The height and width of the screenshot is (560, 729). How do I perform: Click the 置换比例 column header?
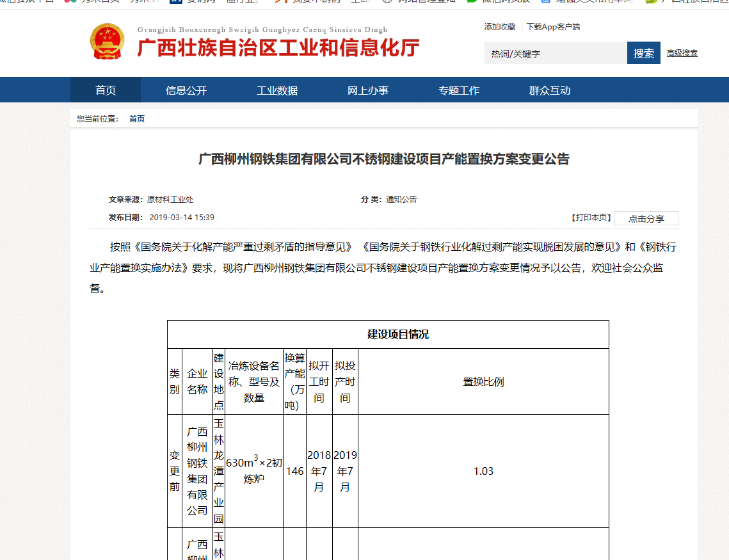483,382
